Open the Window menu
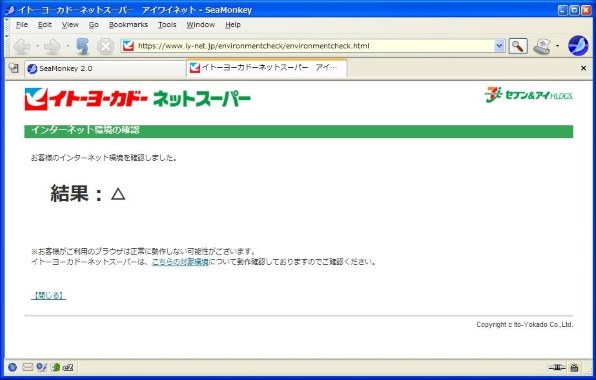596x380 pixels. click(201, 25)
